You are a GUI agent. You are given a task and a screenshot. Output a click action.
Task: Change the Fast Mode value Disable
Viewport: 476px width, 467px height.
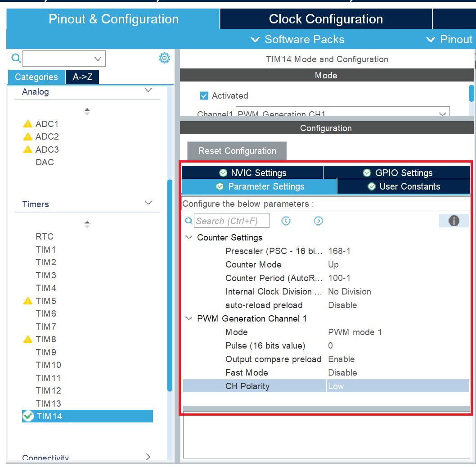[x=342, y=372]
